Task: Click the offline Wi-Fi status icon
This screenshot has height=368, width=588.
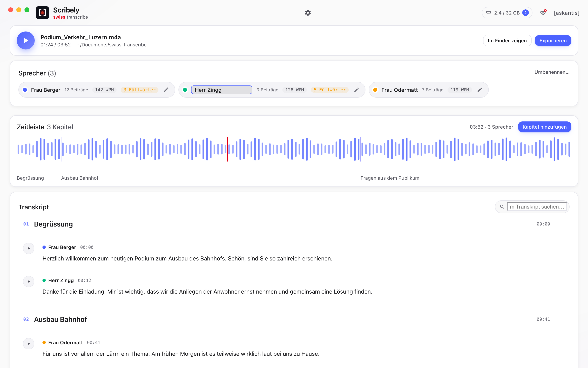Action: [543, 13]
